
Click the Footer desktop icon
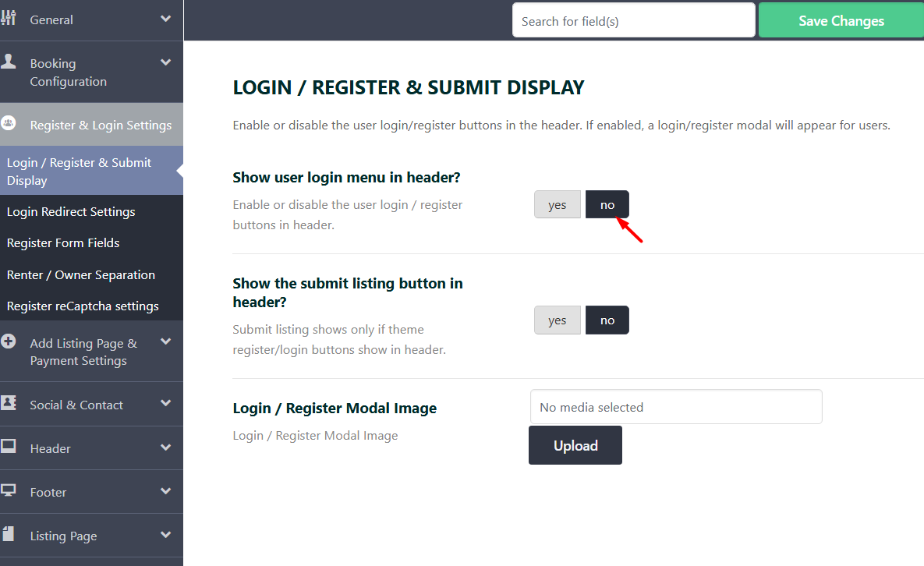pyautogui.click(x=9, y=490)
